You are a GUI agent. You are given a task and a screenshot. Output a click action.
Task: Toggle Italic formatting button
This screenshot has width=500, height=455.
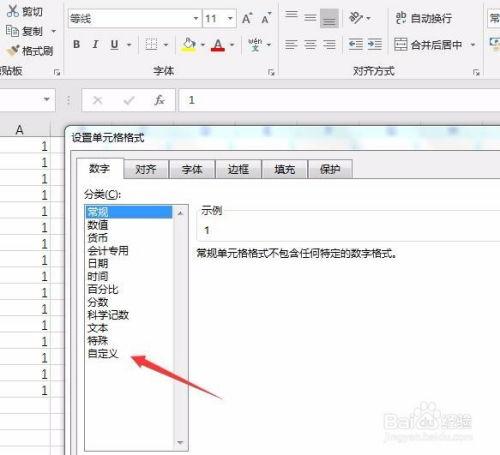point(96,44)
